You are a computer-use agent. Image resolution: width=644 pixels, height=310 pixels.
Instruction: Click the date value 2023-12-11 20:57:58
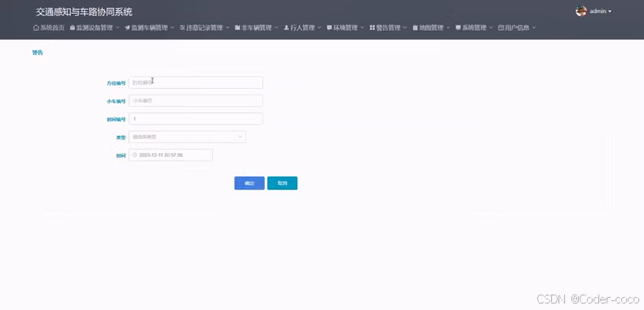(x=161, y=155)
